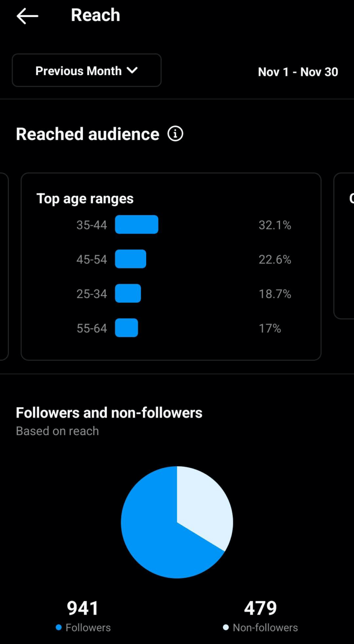The image size is (354, 644).
Task: Tap the 941 followers count
Action: coord(83,608)
